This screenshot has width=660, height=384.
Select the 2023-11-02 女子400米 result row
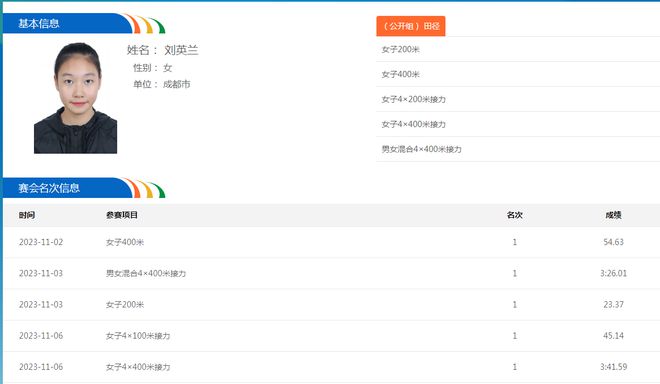(332, 242)
